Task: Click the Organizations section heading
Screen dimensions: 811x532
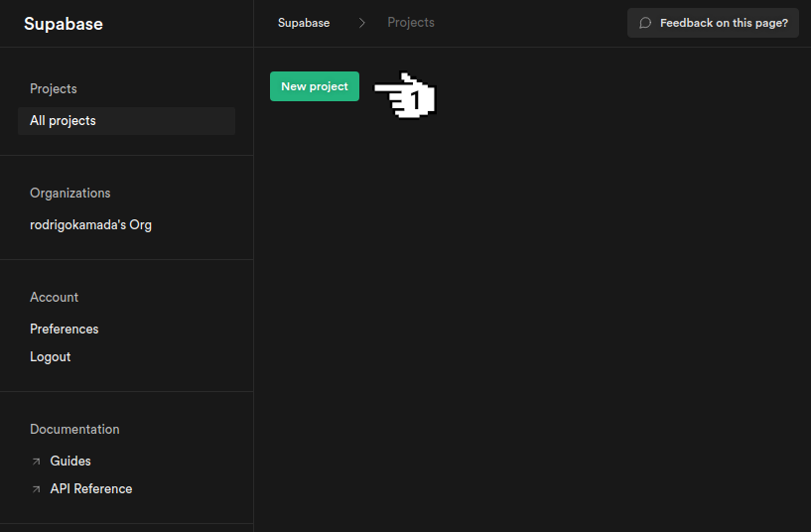Action: click(69, 193)
